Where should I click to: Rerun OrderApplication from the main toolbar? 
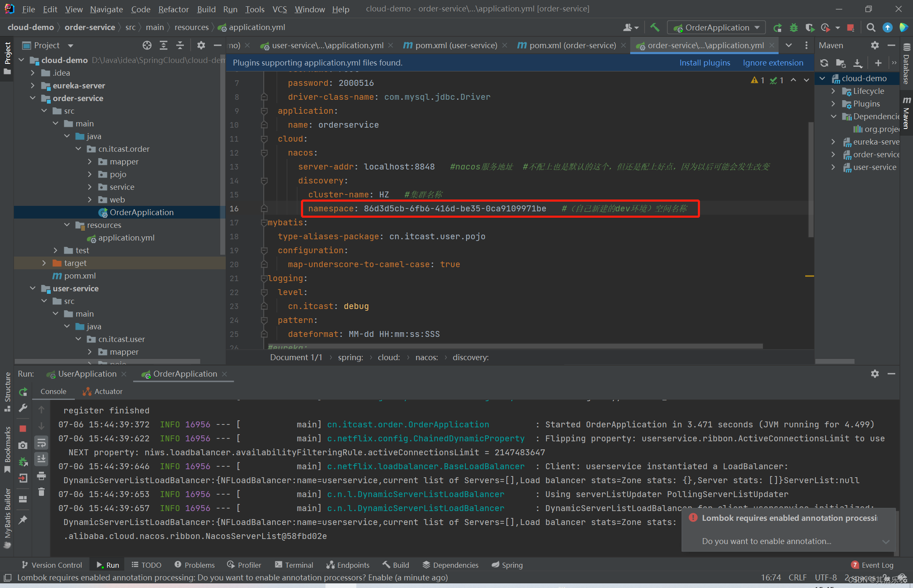pyautogui.click(x=777, y=27)
